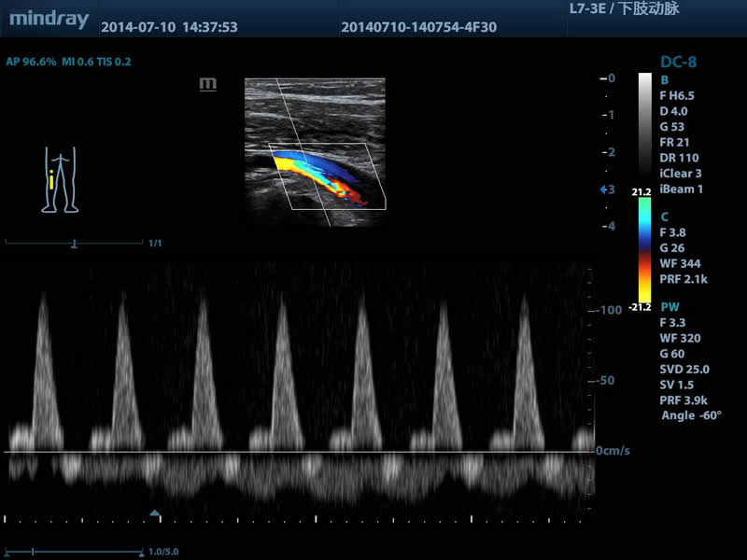Click the SV 1.5 sample volume parameter
This screenshot has height=560, width=747.
[x=676, y=385]
